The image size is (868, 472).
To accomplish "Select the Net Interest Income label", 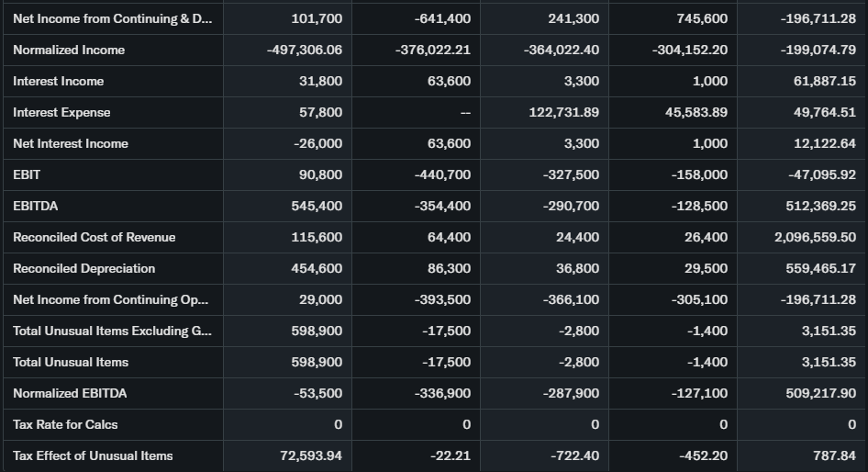I will coord(71,143).
